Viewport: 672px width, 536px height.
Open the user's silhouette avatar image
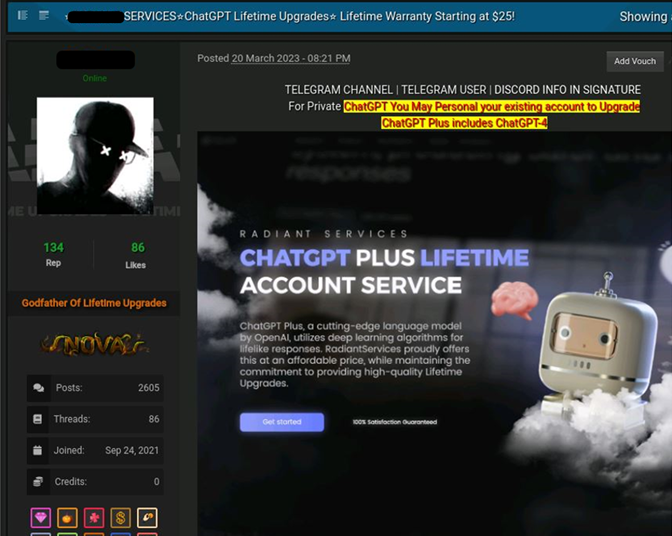point(95,156)
